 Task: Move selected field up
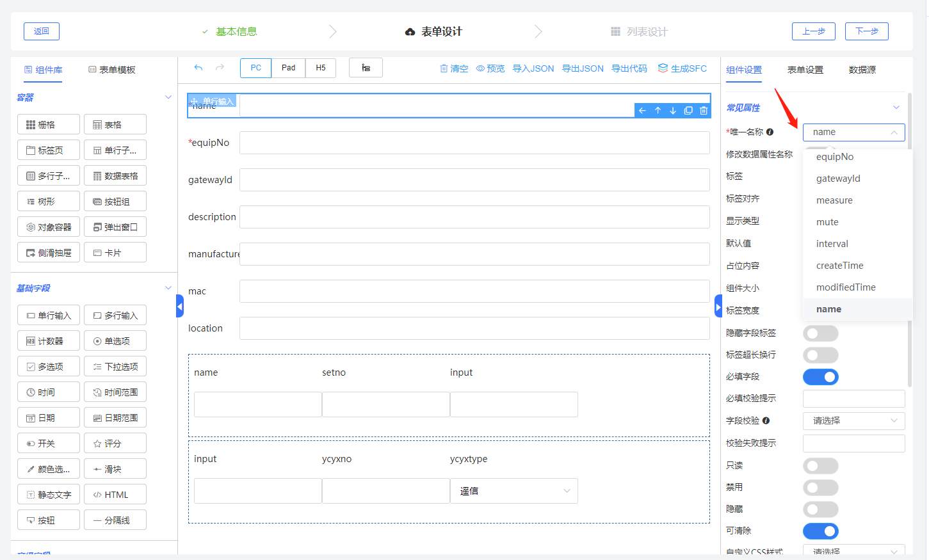point(658,111)
